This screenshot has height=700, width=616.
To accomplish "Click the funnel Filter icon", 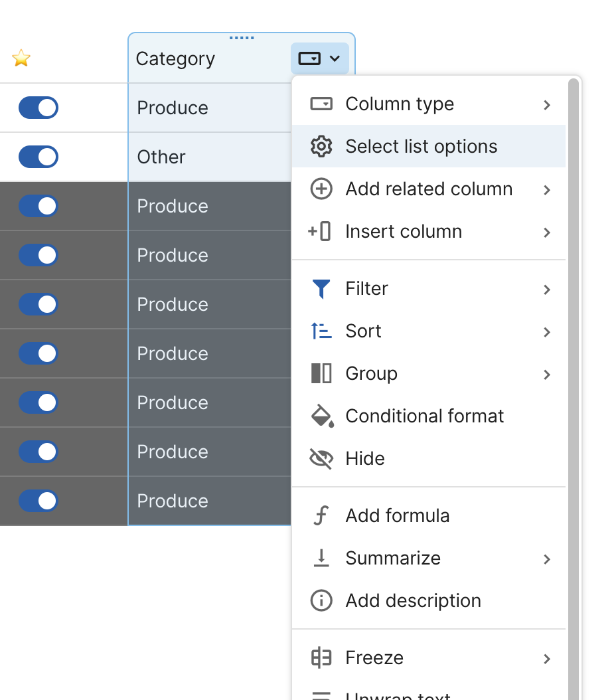I will click(x=321, y=289).
